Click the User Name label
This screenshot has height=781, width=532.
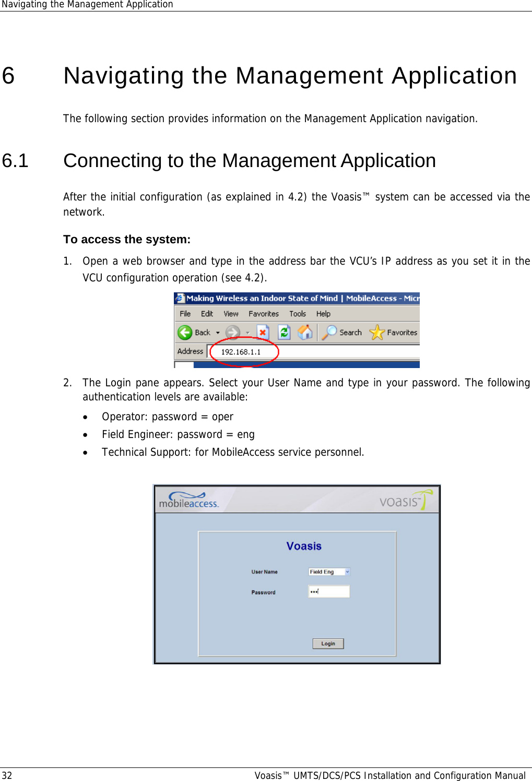pyautogui.click(x=264, y=572)
